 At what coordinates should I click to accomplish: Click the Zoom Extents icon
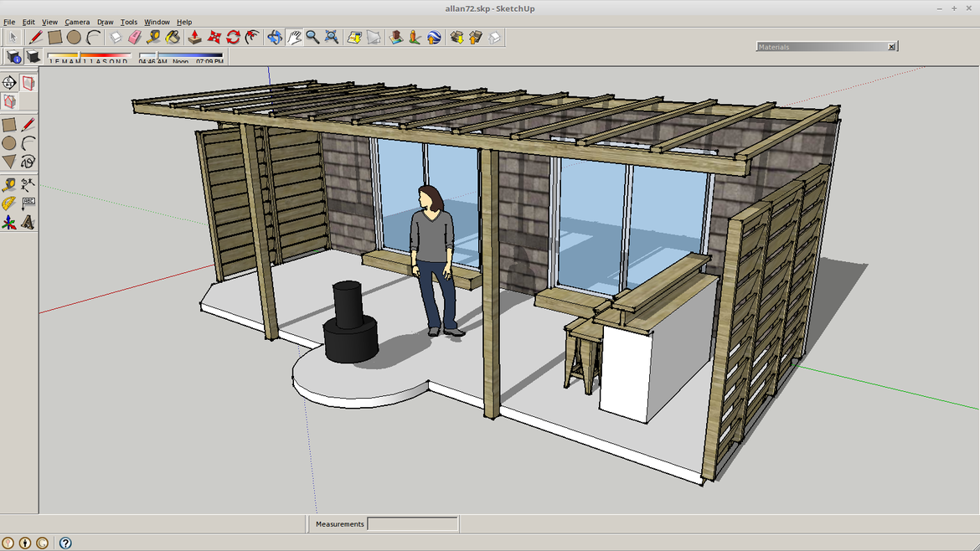(x=332, y=37)
